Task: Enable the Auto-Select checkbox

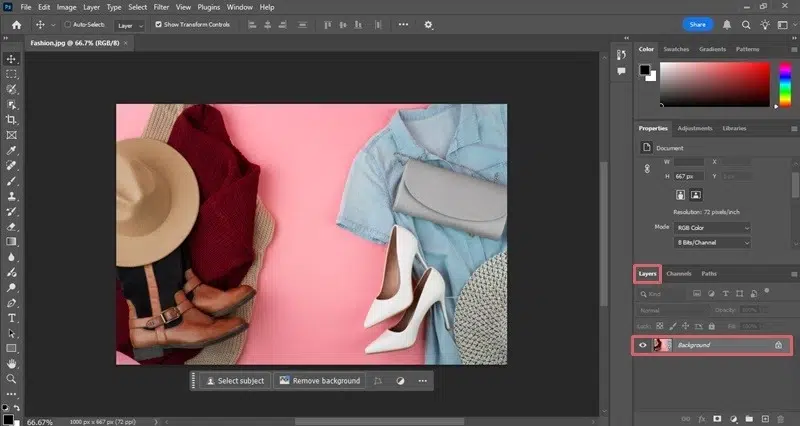Action: [66, 24]
